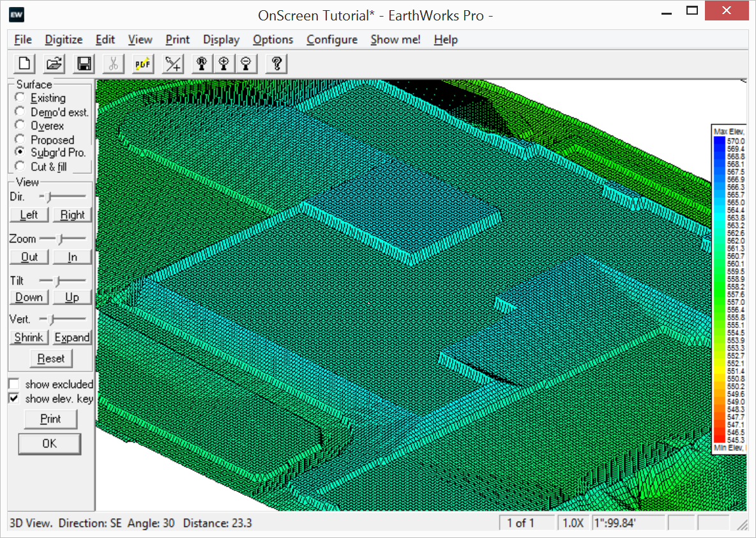Save the project with the floppy disk icon
This screenshot has height=538, width=756.
point(84,64)
